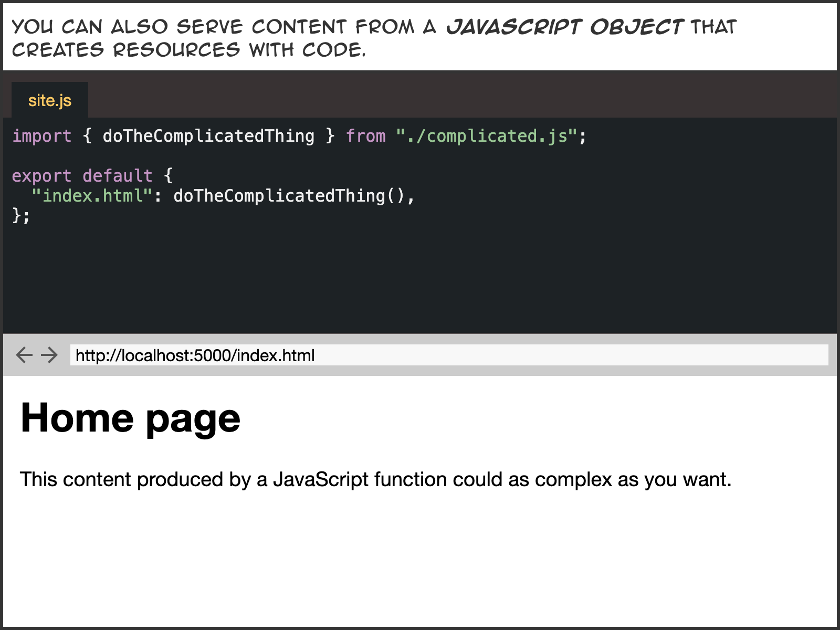
Task: Click the browser forward arrow
Action: (x=49, y=355)
